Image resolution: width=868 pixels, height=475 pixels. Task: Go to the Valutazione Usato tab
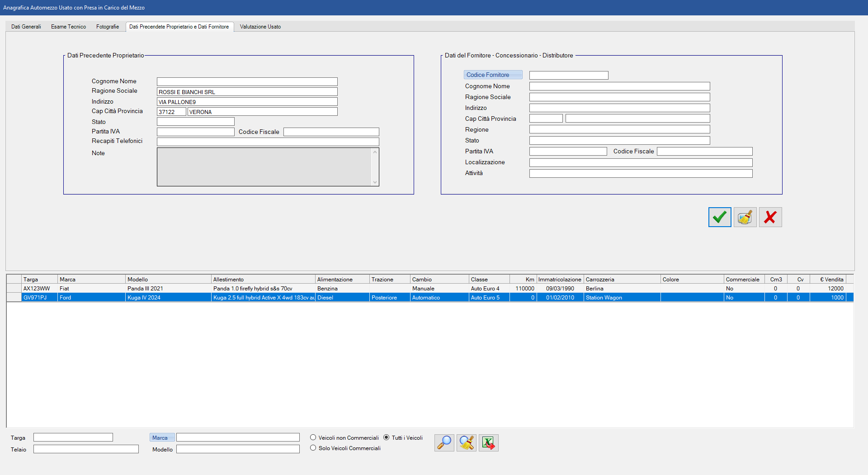click(260, 27)
